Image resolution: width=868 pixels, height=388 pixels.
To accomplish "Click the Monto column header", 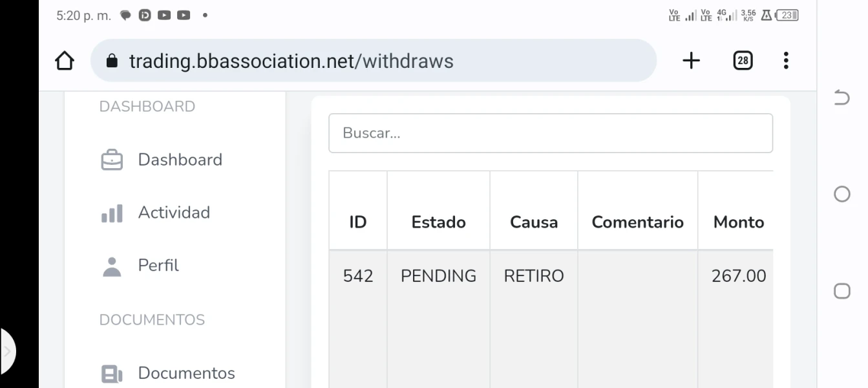I will coord(738,222).
